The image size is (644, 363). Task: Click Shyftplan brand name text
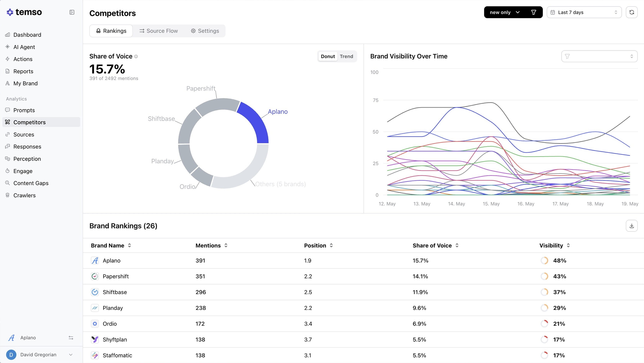point(115,339)
